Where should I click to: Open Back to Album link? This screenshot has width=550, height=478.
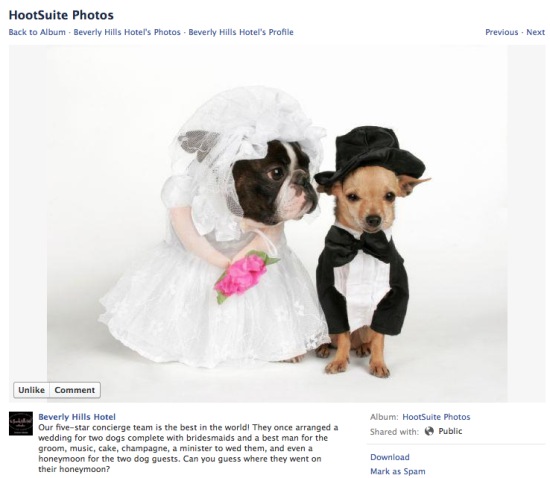tap(37, 32)
